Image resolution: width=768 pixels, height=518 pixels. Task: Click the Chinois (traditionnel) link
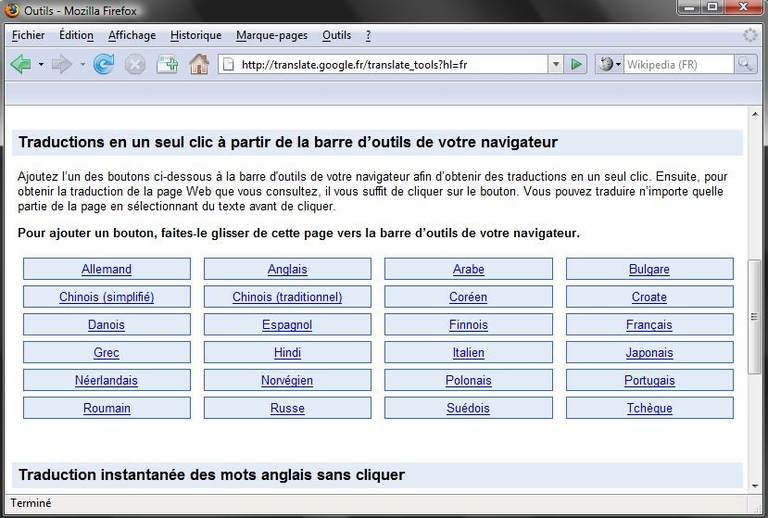click(288, 297)
